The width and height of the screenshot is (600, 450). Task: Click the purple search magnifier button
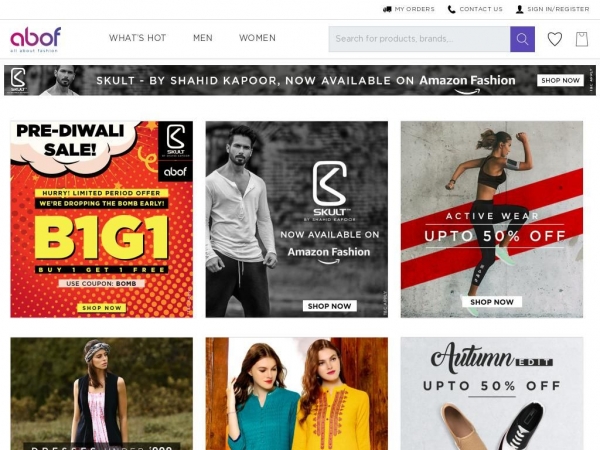pyautogui.click(x=522, y=39)
